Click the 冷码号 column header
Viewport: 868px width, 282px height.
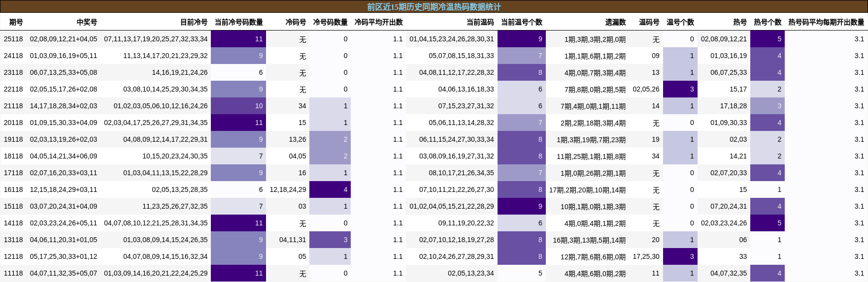click(296, 22)
